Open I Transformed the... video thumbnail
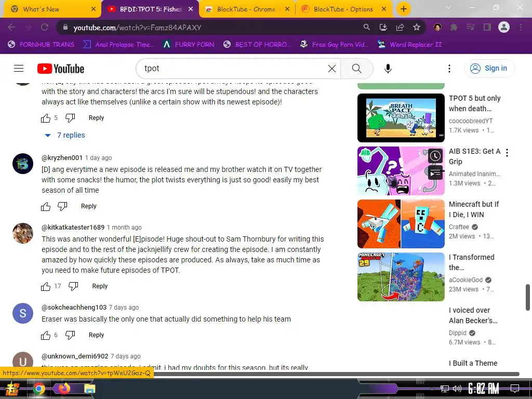 pyautogui.click(x=401, y=276)
